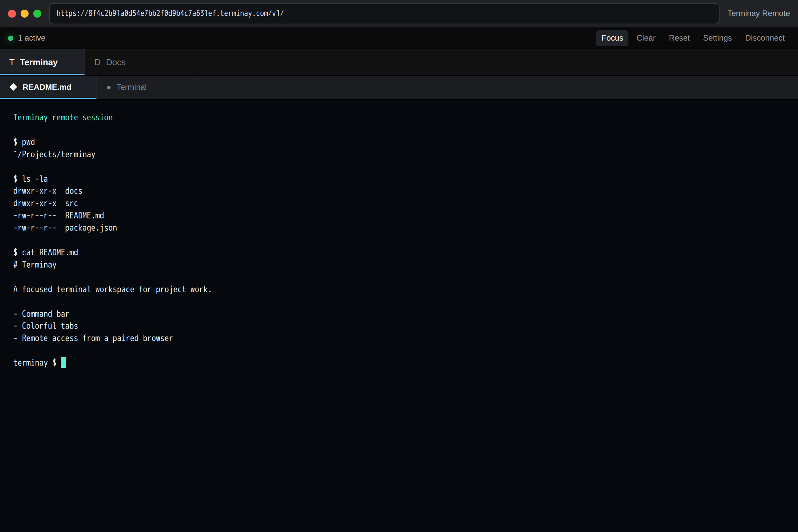Click the '1 active' status text
Viewport: 798px width, 532px height.
[32, 38]
